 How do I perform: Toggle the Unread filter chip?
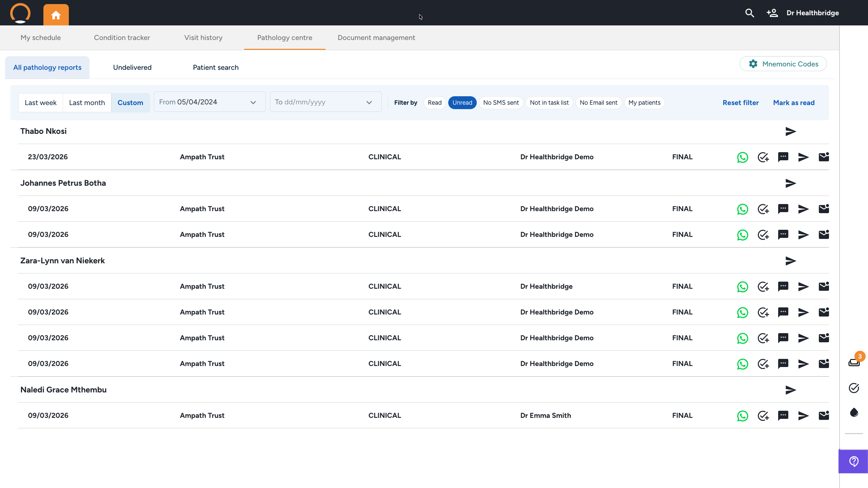click(462, 103)
